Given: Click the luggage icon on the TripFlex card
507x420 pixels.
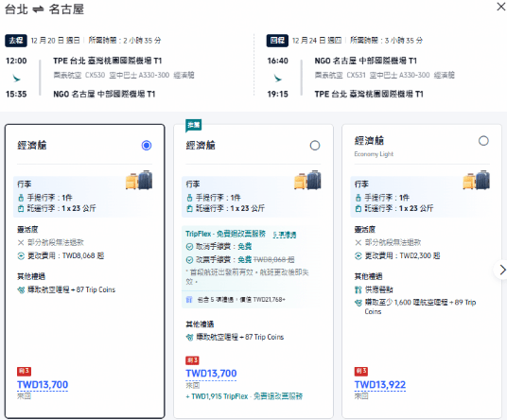Looking at the screenshot, I should coord(307,180).
